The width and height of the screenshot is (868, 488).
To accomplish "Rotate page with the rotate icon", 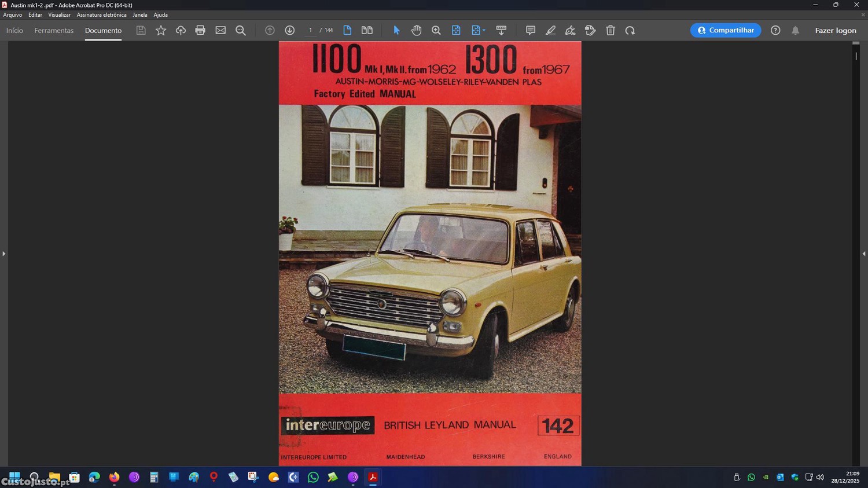I will 630,31.
